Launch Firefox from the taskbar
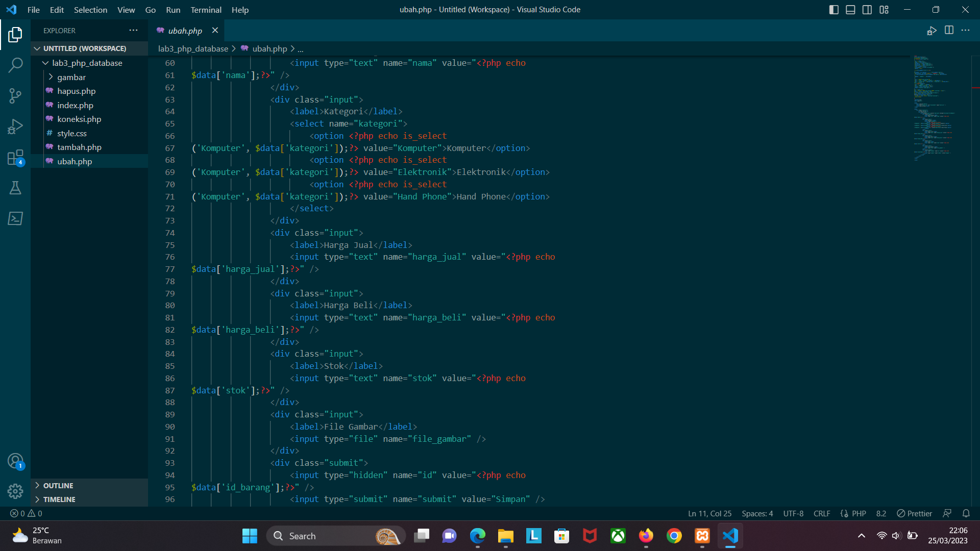Screen dimensions: 980x551 click(646, 536)
